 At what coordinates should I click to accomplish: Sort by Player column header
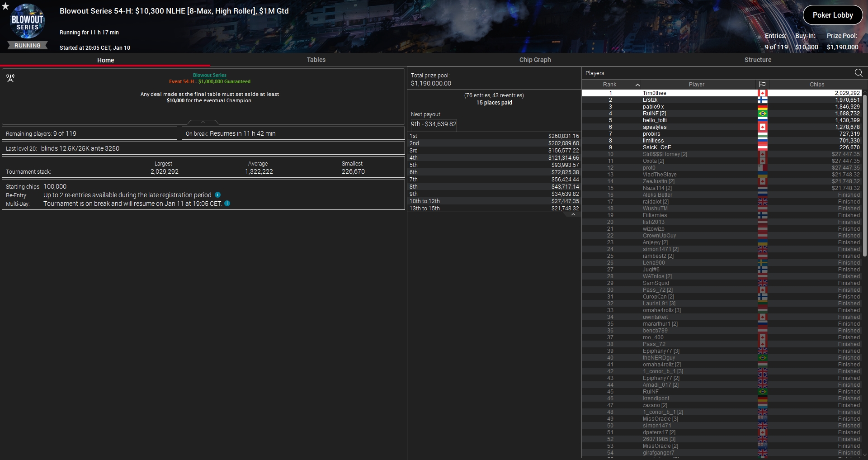pos(697,85)
